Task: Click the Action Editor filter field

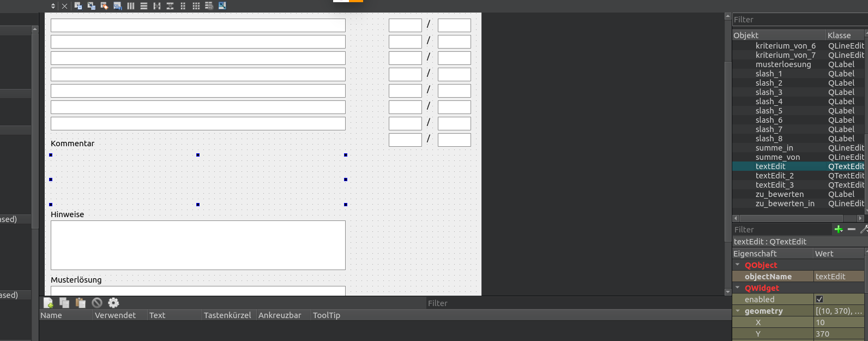Action: tap(578, 303)
